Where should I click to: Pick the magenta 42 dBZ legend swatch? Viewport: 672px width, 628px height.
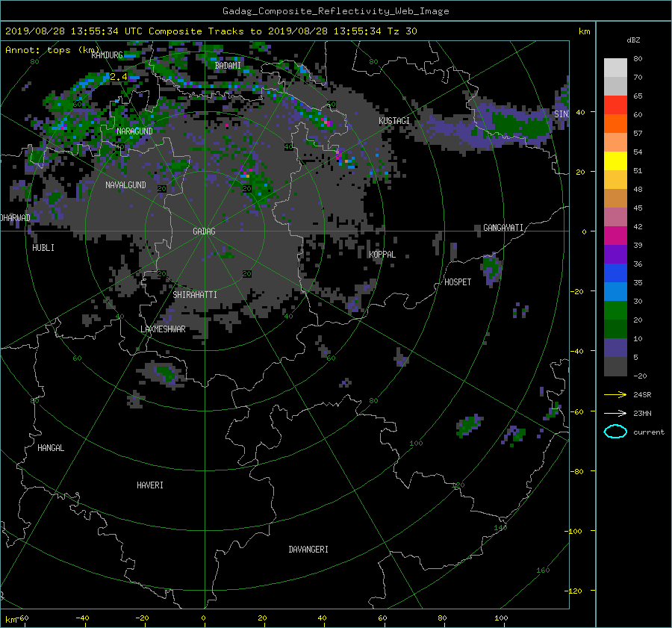(x=615, y=236)
